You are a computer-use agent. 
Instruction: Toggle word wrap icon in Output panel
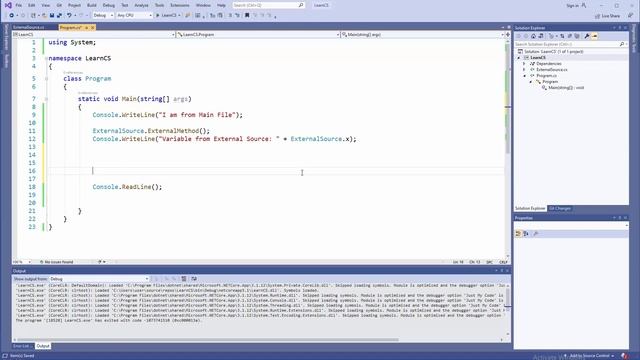[194, 279]
